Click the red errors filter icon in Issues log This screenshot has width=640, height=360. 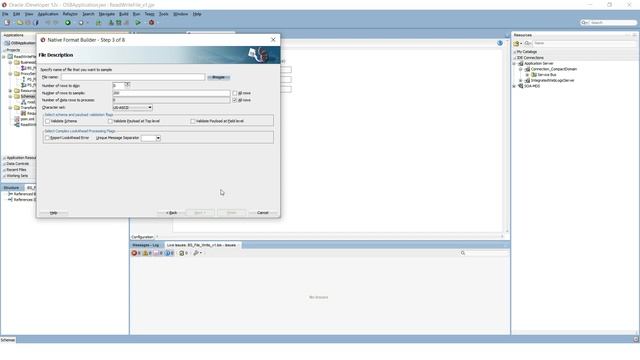click(x=134, y=253)
